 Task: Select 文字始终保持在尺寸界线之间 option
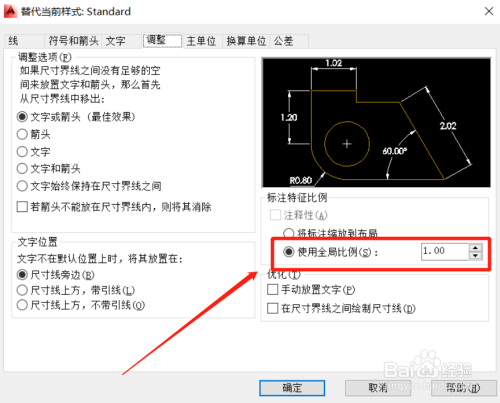click(89, 186)
